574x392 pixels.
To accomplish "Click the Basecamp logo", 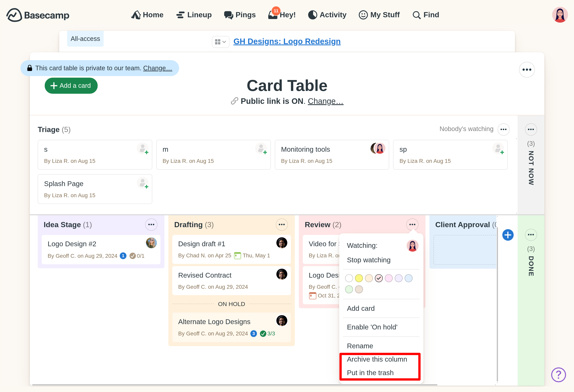I will pos(38,15).
